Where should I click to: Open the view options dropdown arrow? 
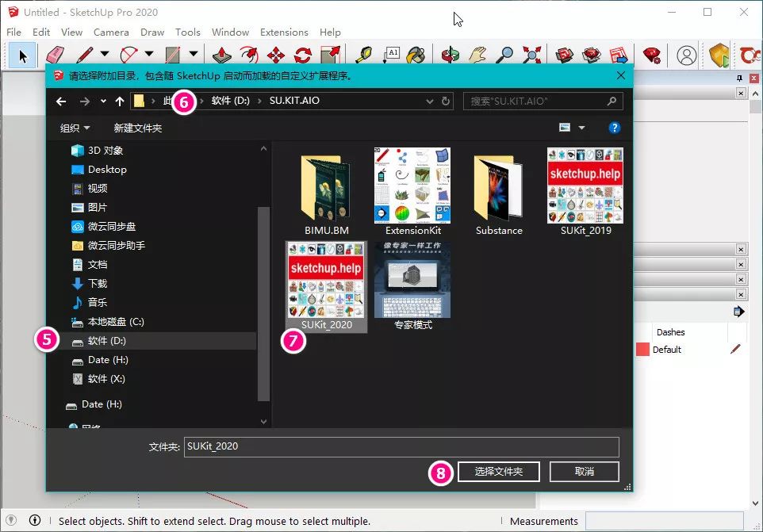coord(581,128)
